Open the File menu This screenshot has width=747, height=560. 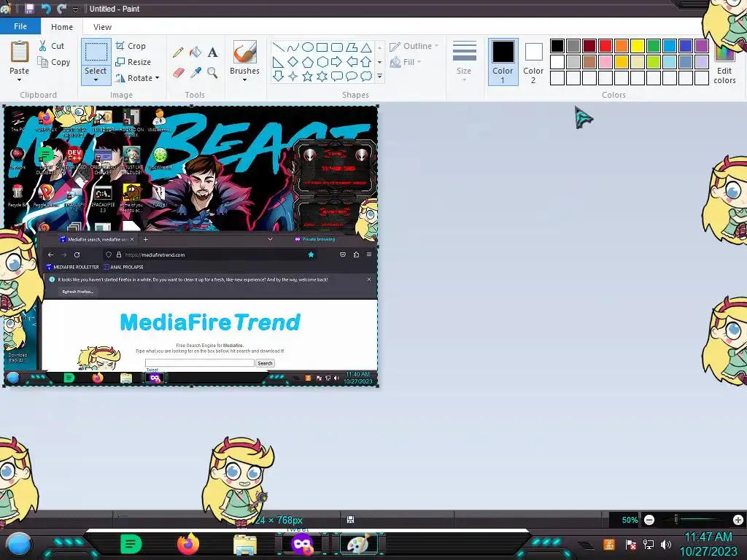[x=20, y=26]
